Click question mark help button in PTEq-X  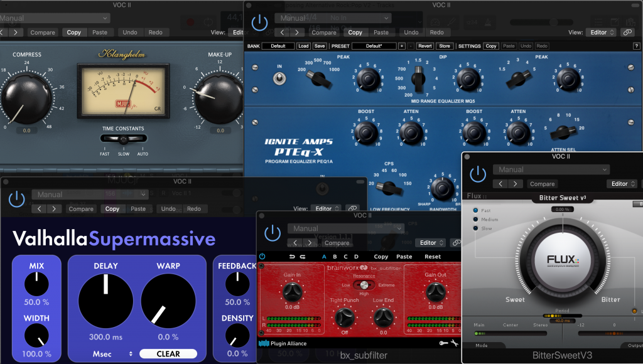(x=637, y=46)
